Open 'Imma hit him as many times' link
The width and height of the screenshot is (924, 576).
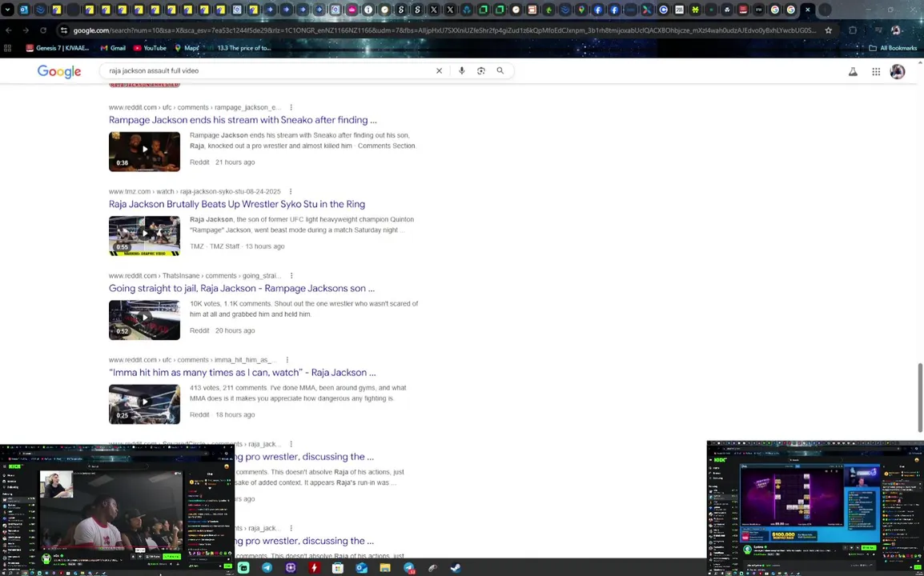click(242, 373)
